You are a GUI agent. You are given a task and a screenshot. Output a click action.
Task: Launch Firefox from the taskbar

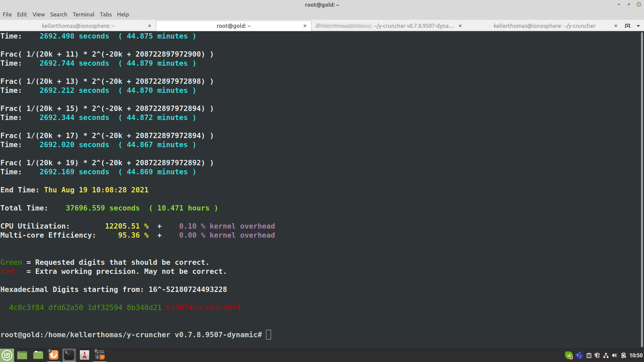coord(54,355)
